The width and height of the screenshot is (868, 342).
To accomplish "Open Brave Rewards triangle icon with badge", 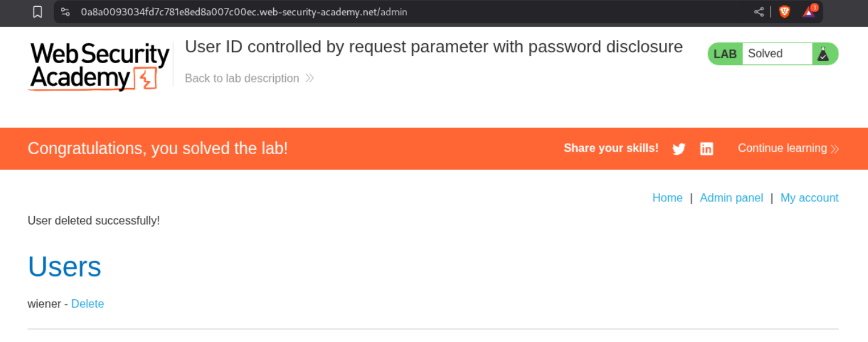I will tap(809, 11).
